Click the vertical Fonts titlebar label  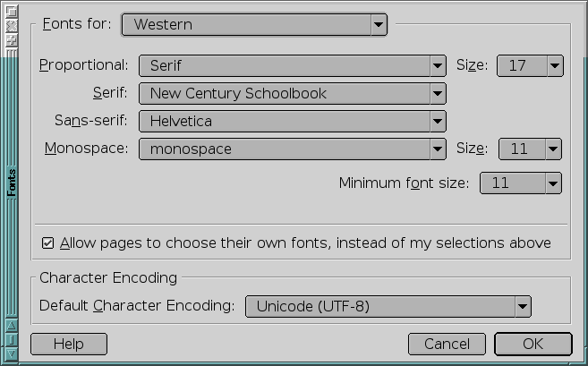pos(12,183)
